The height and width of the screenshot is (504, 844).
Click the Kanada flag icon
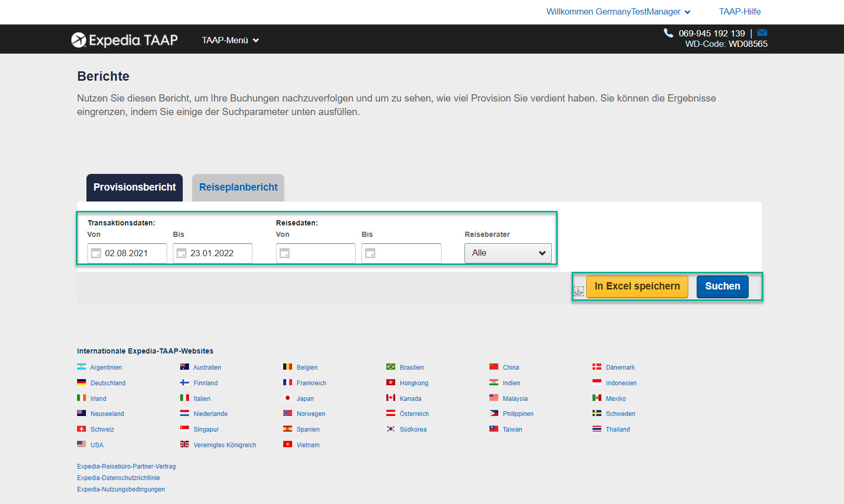click(390, 398)
